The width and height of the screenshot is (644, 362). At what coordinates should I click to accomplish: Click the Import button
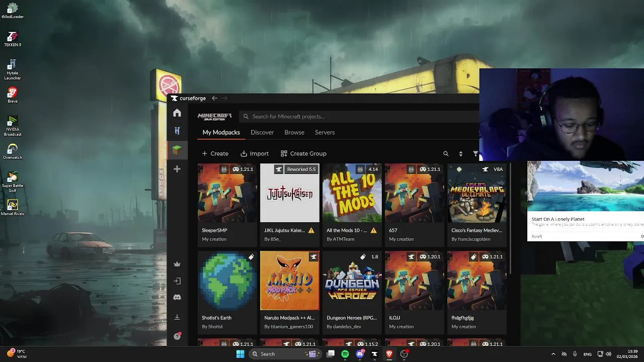point(255,154)
